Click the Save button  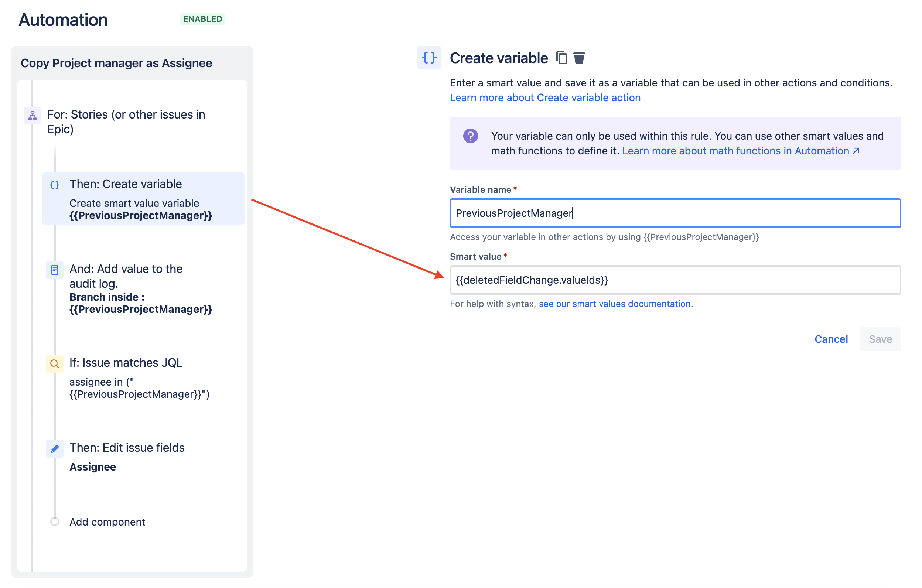coord(880,339)
